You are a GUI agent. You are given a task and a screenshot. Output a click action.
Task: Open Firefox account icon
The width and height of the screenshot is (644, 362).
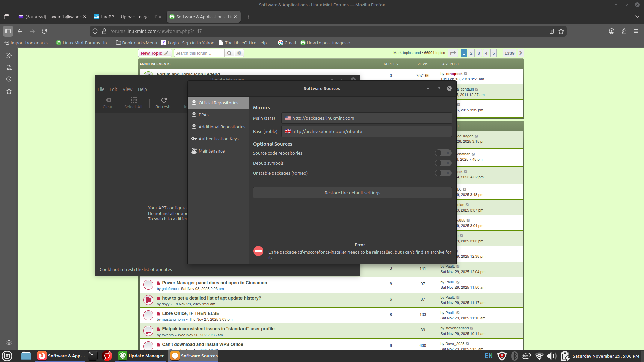612,31
